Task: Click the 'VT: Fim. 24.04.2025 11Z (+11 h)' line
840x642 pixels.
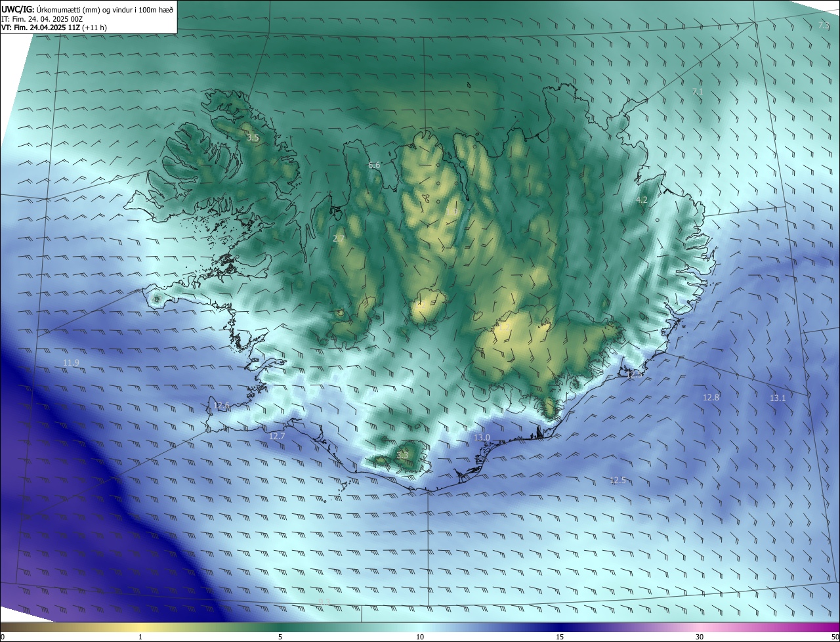Action: click(54, 28)
